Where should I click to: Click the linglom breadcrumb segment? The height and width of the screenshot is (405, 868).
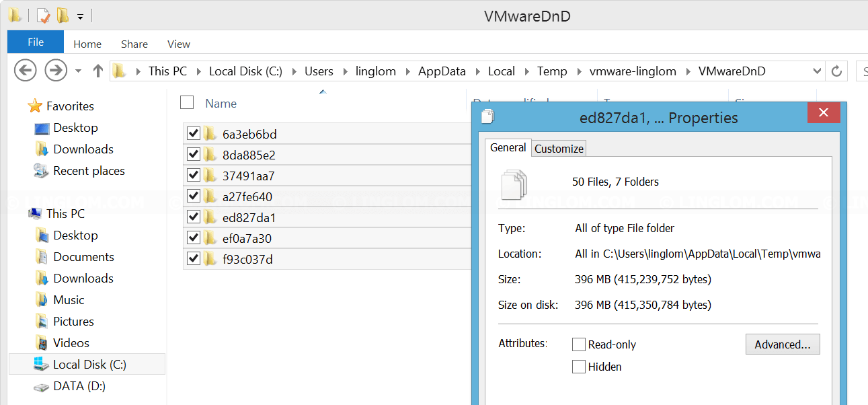(x=376, y=71)
